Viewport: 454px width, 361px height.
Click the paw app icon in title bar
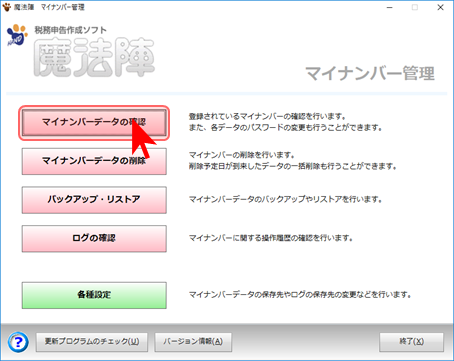(x=6, y=7)
